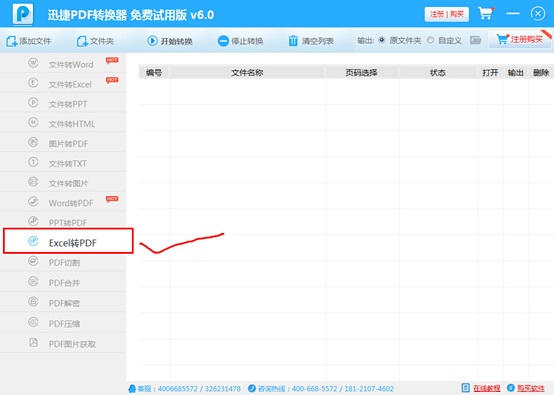Minimize the window
554x395 pixels.
[513, 13]
